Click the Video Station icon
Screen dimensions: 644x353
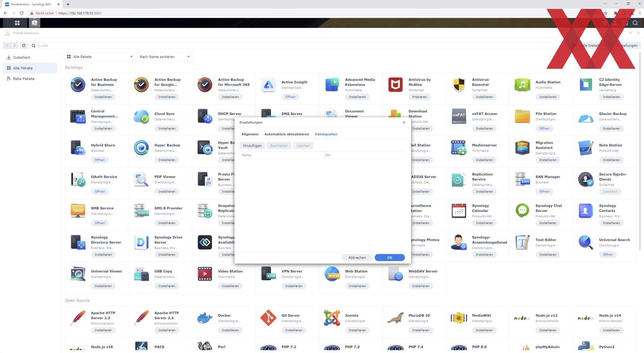[205, 274]
